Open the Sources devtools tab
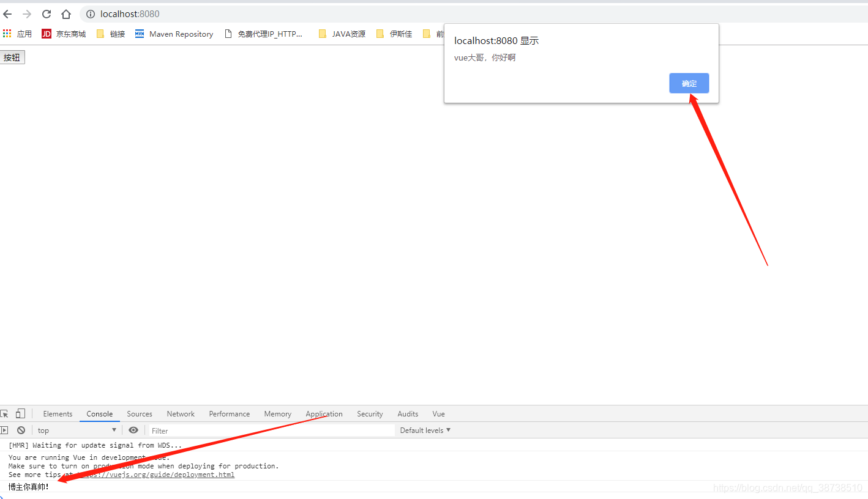This screenshot has height=499, width=868. (140, 414)
